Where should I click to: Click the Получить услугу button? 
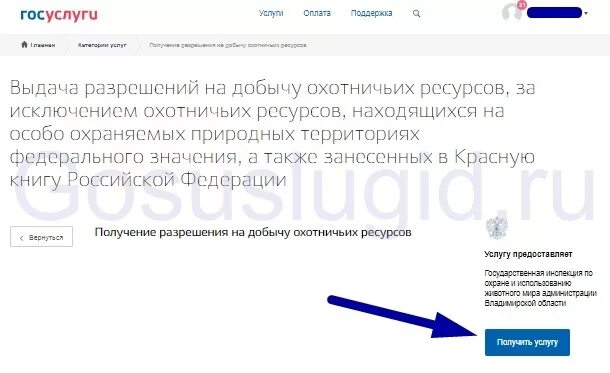tap(527, 342)
